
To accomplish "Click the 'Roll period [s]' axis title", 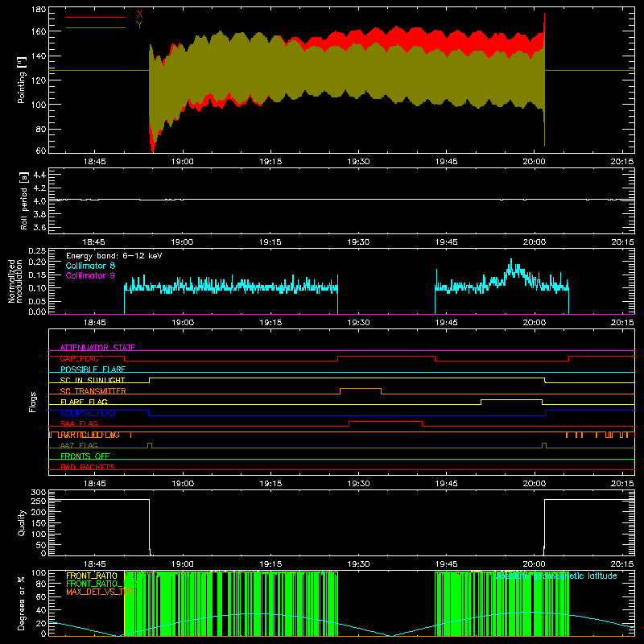I will point(24,200).
